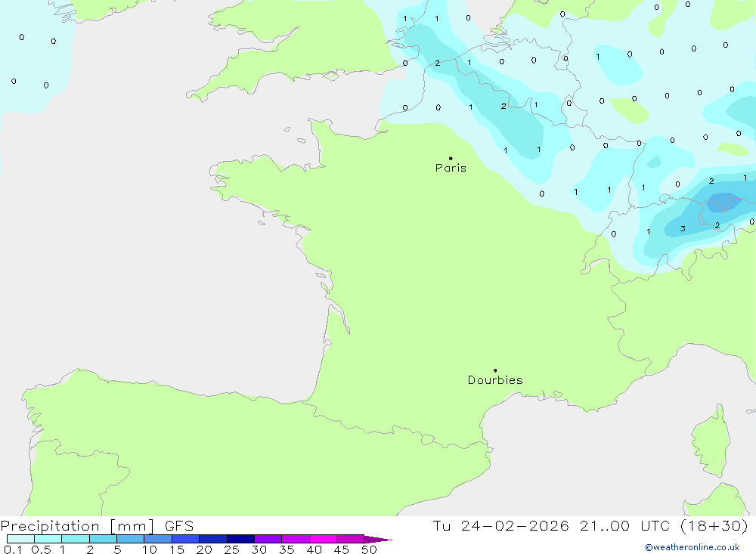Click the legend scale label 25

pos(231,549)
